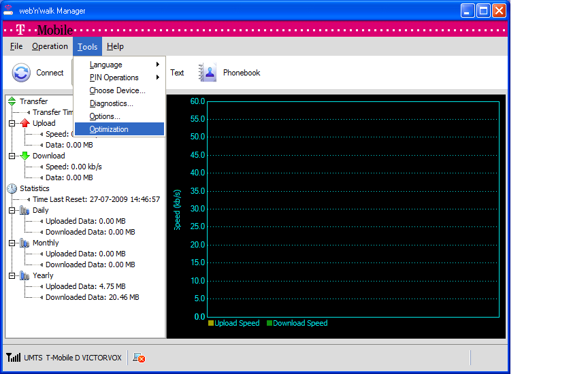
Task: Click the Text toolbar button
Action: [177, 73]
